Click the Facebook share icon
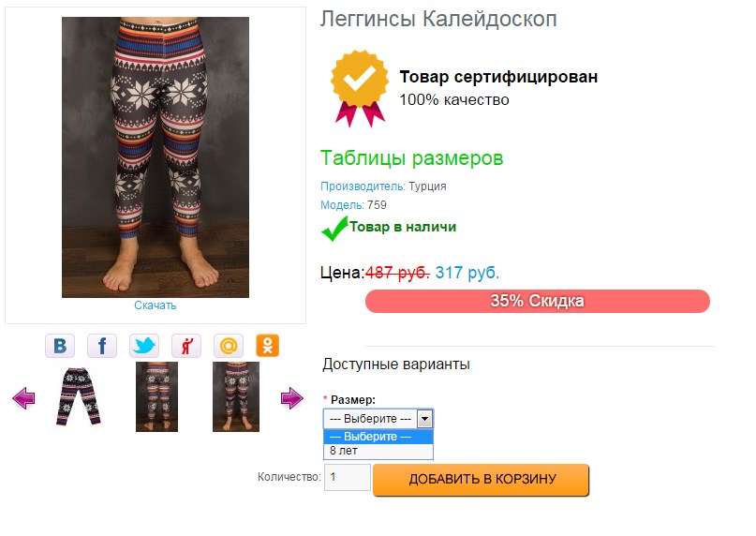The image size is (756, 536). 102,346
